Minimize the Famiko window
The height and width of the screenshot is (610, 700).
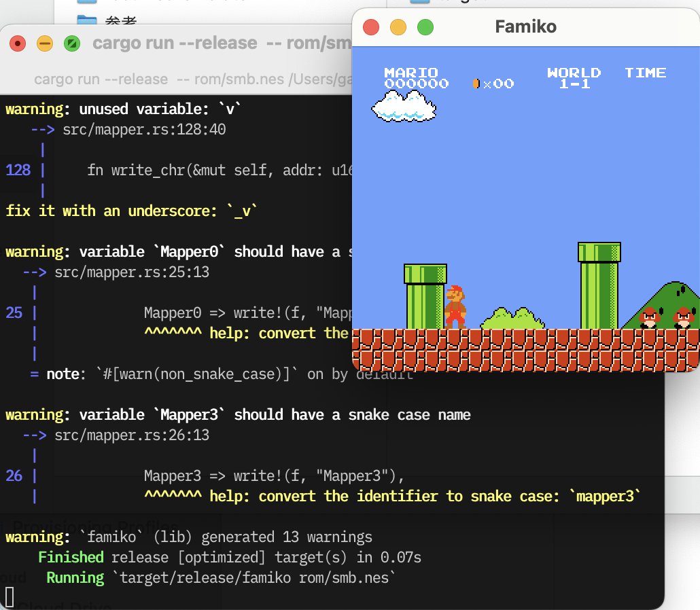click(x=398, y=27)
